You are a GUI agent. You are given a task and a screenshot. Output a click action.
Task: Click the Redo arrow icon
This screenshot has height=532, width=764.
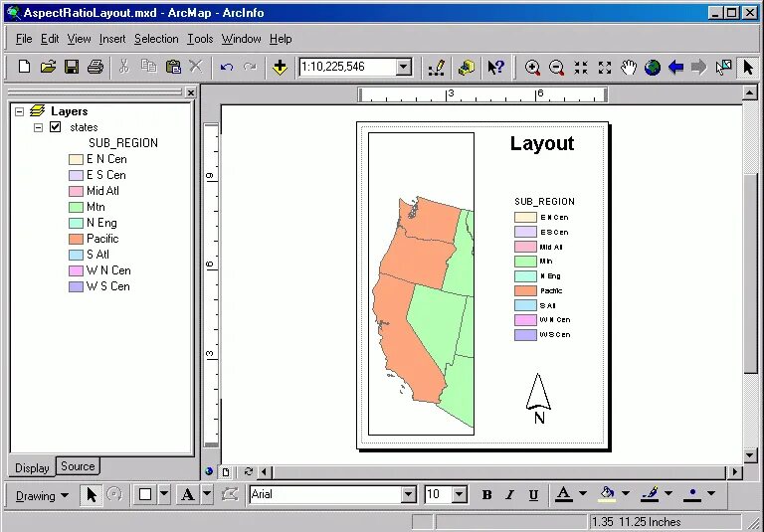[250, 67]
